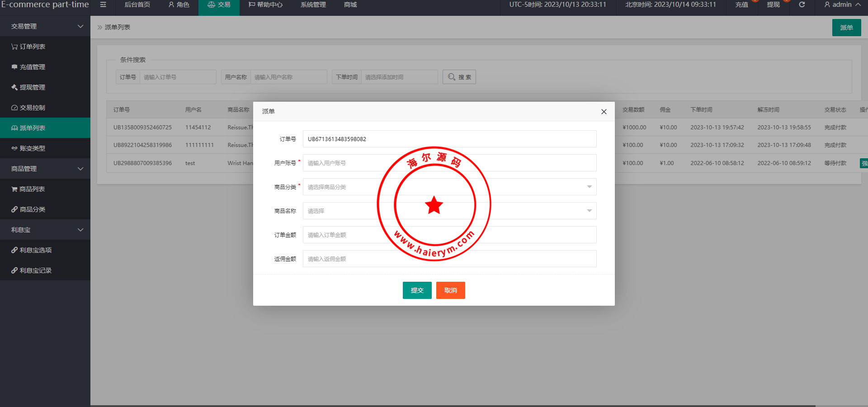The width and height of the screenshot is (868, 407).
Task: Click the refresh icon in top bar
Action: coord(802,5)
